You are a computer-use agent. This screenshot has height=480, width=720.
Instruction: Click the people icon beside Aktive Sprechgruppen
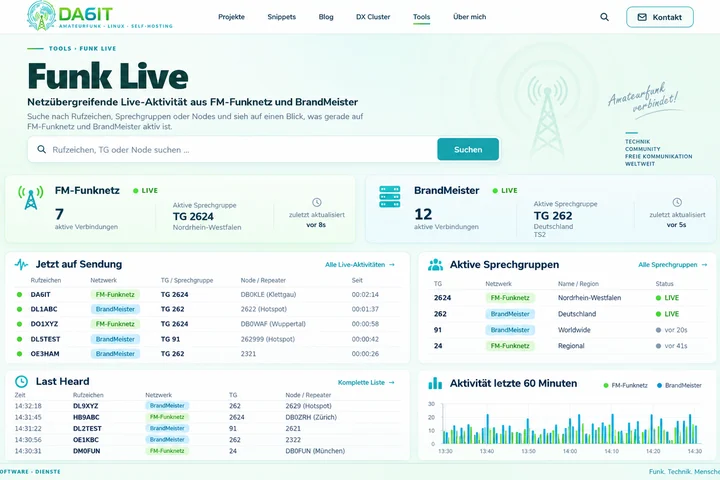(x=435, y=265)
